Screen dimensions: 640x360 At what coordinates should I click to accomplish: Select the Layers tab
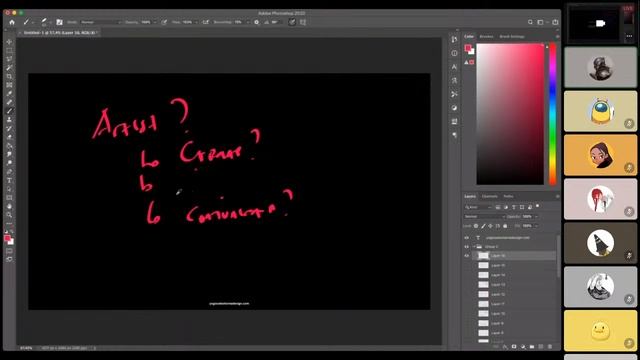(x=470, y=196)
